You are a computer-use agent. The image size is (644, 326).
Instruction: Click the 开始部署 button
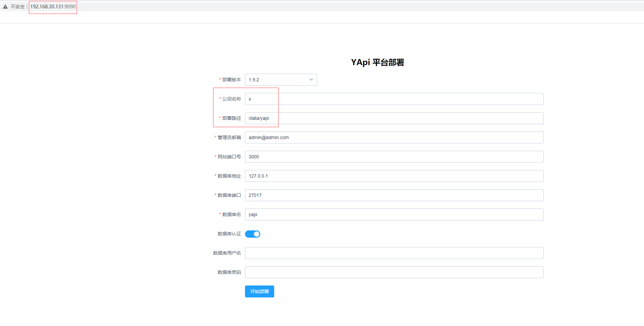pyautogui.click(x=260, y=291)
